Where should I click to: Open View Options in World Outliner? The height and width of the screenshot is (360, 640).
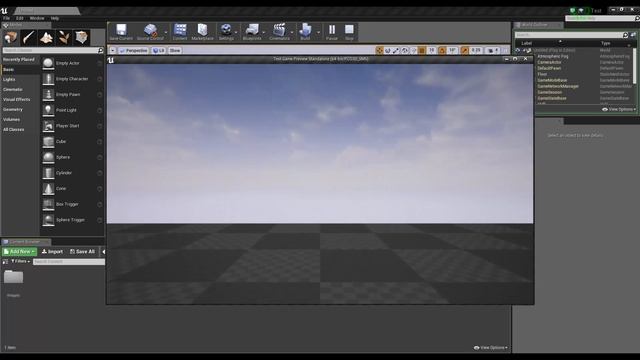[619, 109]
